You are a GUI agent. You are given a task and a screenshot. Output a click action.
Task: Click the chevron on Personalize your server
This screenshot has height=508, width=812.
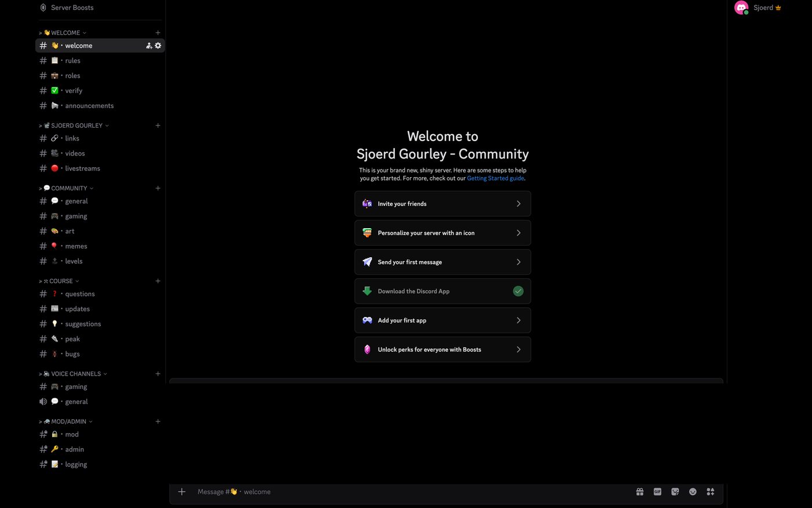pyautogui.click(x=519, y=233)
